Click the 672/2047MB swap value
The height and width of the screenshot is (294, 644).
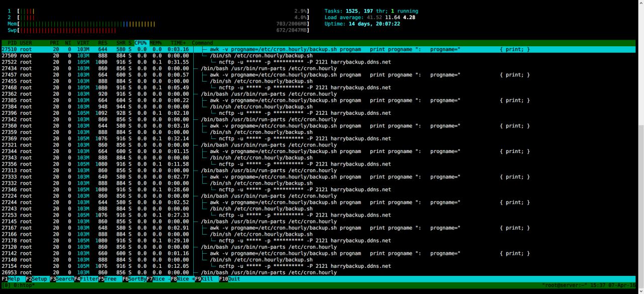tap(291, 30)
